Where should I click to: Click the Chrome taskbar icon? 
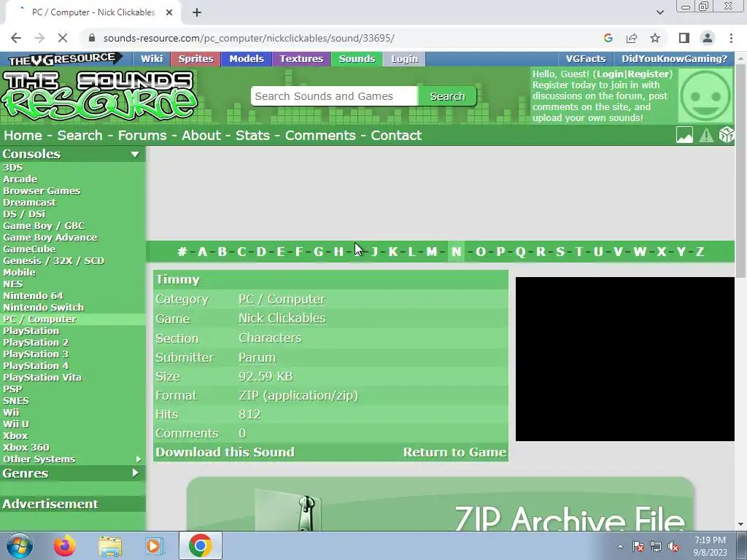coord(200,545)
